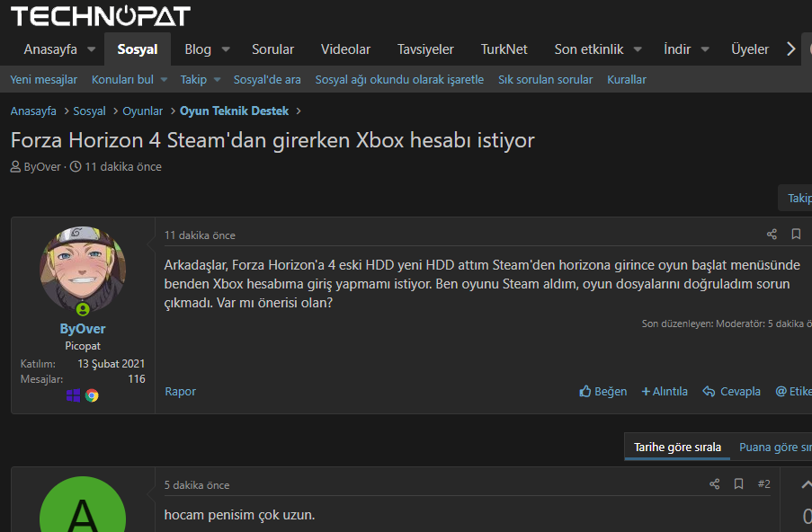Click the #2 post number link
The width and height of the screenshot is (812, 532).
(763, 483)
